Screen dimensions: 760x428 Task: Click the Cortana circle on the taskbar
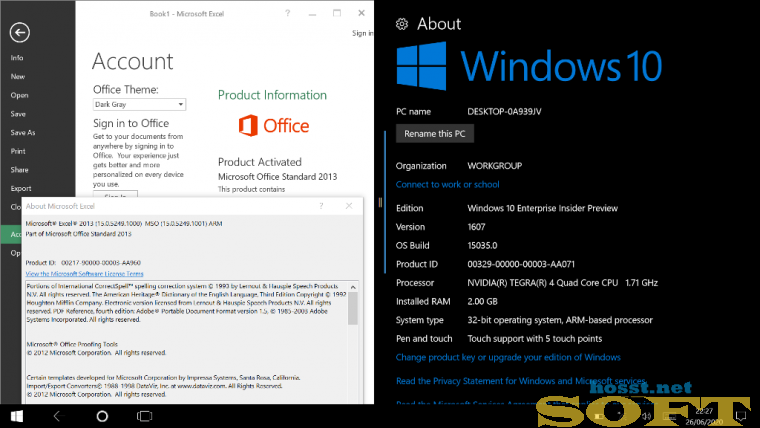click(102, 416)
